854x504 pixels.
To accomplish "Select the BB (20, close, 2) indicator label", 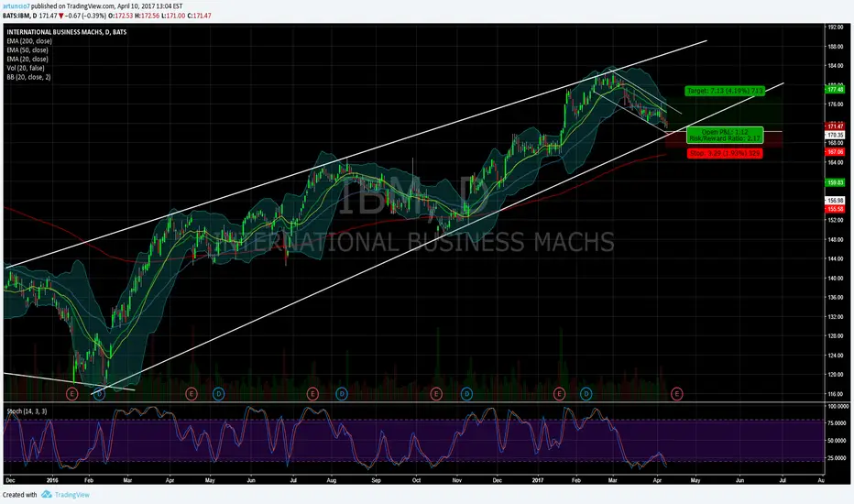I will pyautogui.click(x=29, y=77).
